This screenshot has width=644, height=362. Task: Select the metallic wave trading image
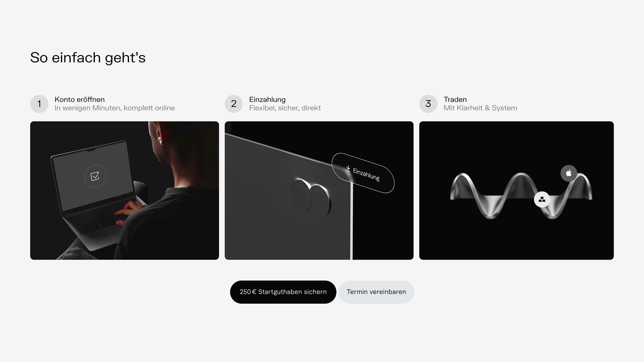click(x=517, y=190)
